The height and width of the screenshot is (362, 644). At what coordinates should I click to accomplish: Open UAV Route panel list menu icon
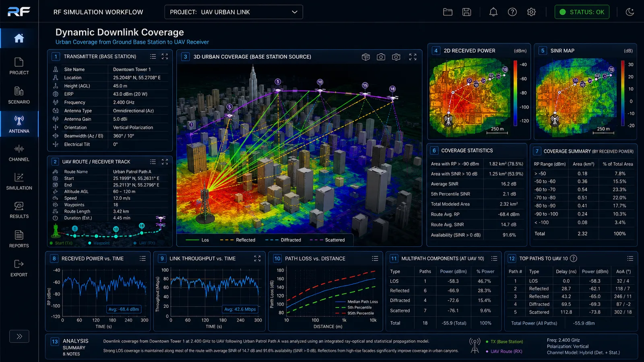[153, 162]
